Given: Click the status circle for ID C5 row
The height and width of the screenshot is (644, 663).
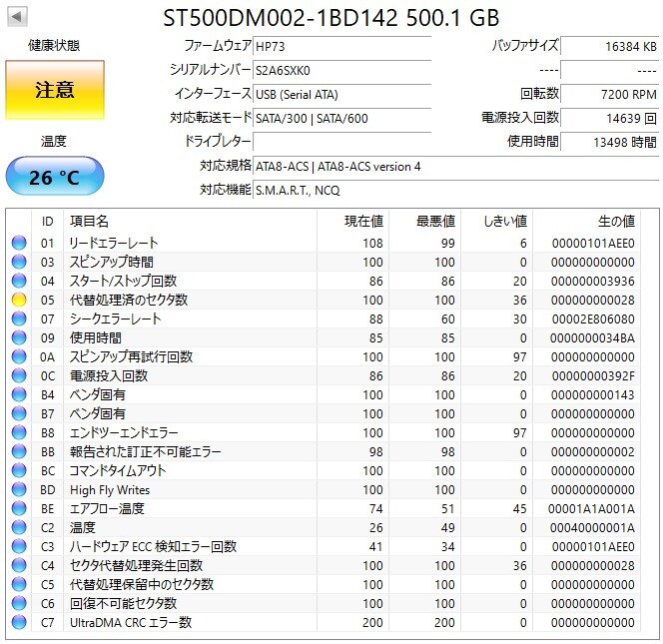Looking at the screenshot, I should [x=19, y=584].
